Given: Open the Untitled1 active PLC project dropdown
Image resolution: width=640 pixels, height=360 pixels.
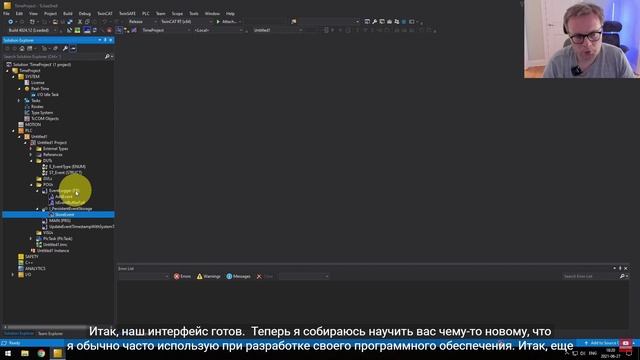Looking at the screenshot, I should [x=278, y=30].
